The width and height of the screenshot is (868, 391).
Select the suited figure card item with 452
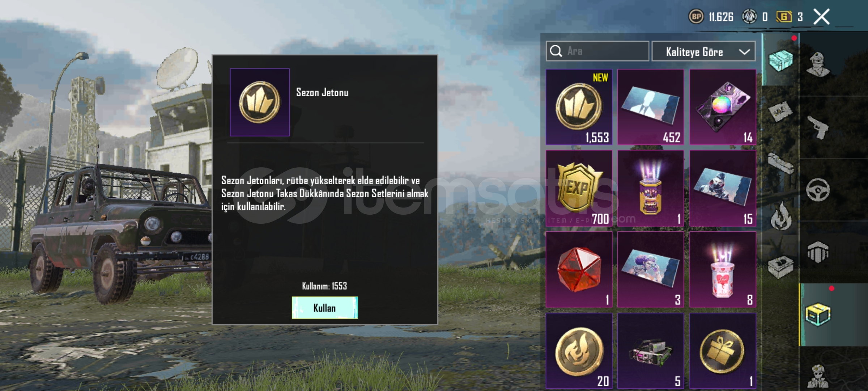(x=651, y=107)
